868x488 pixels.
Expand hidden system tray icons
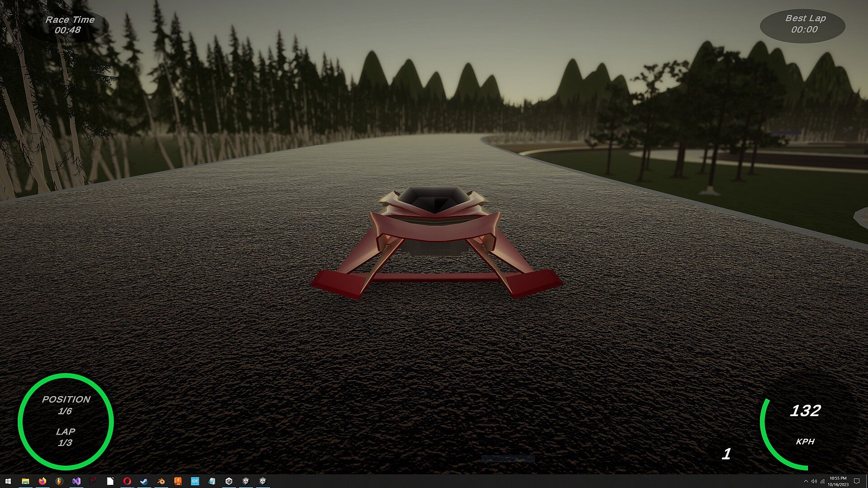point(806,481)
